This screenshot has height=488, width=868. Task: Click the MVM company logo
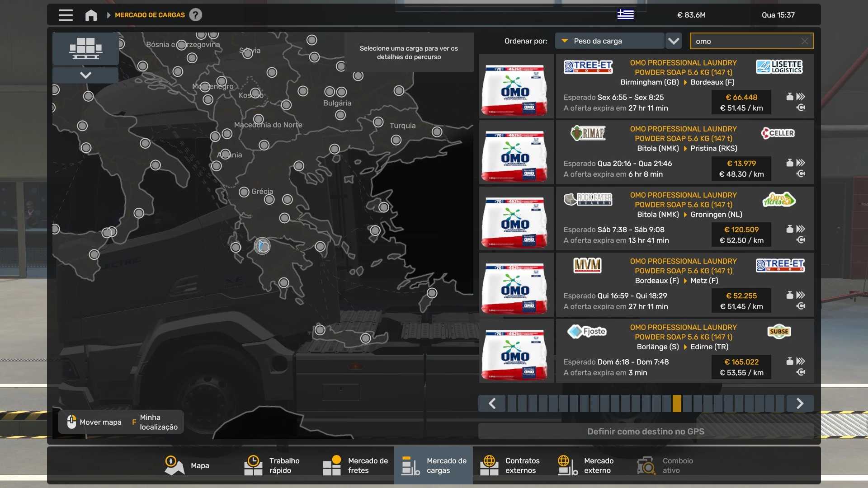587,265
